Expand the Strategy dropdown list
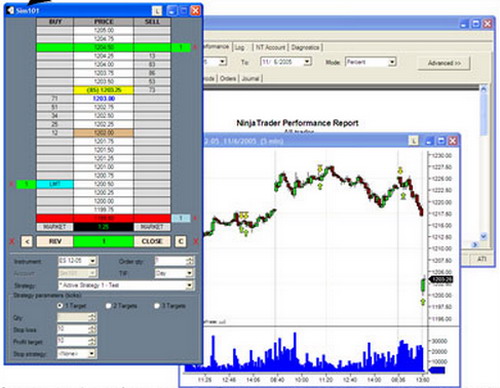The image size is (500, 388). click(189, 285)
